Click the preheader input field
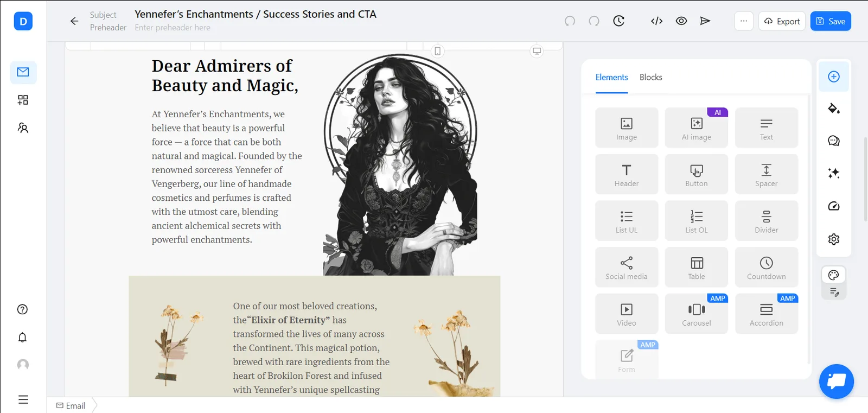Viewport: 868px width, 413px height. pos(173,28)
